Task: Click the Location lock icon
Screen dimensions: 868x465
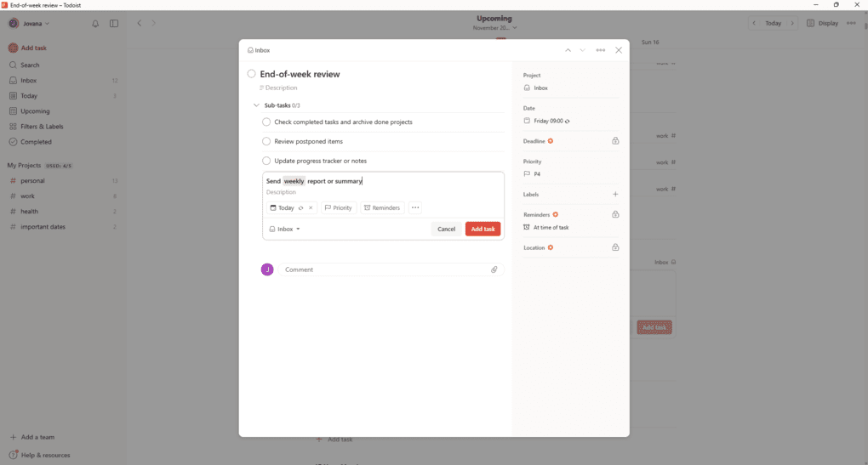Action: click(615, 247)
